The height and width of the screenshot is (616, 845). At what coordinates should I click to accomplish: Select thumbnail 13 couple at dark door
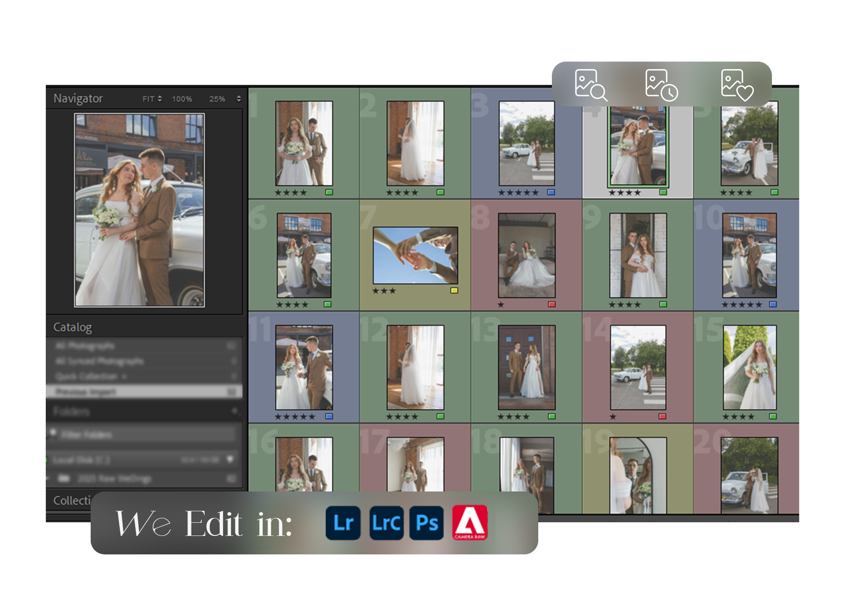pyautogui.click(x=526, y=367)
